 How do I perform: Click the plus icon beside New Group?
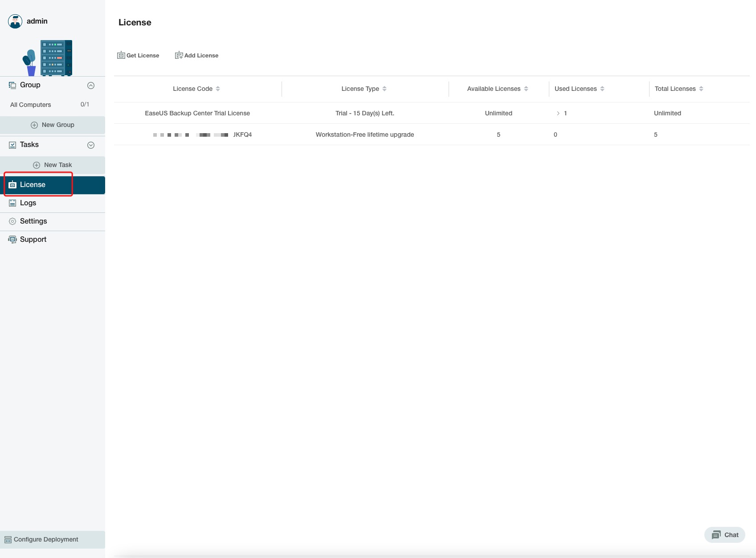click(x=34, y=125)
